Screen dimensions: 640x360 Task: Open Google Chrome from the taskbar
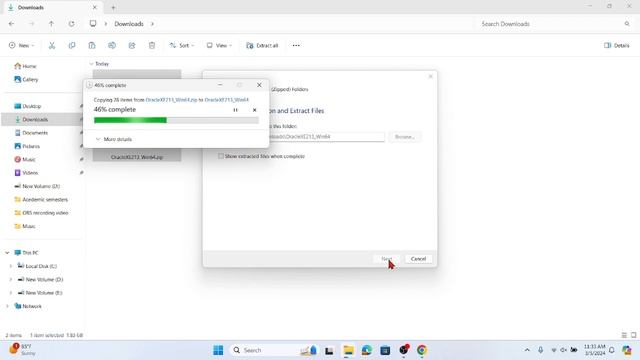pos(422,350)
